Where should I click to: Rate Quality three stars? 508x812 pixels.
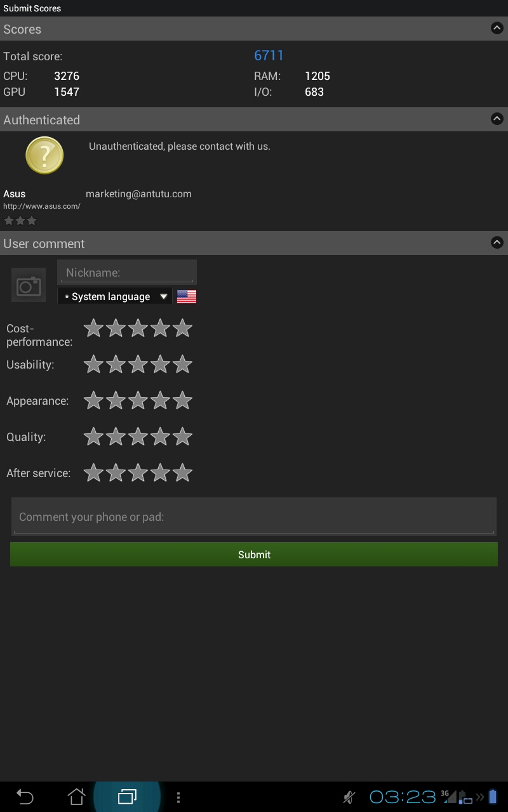click(138, 436)
